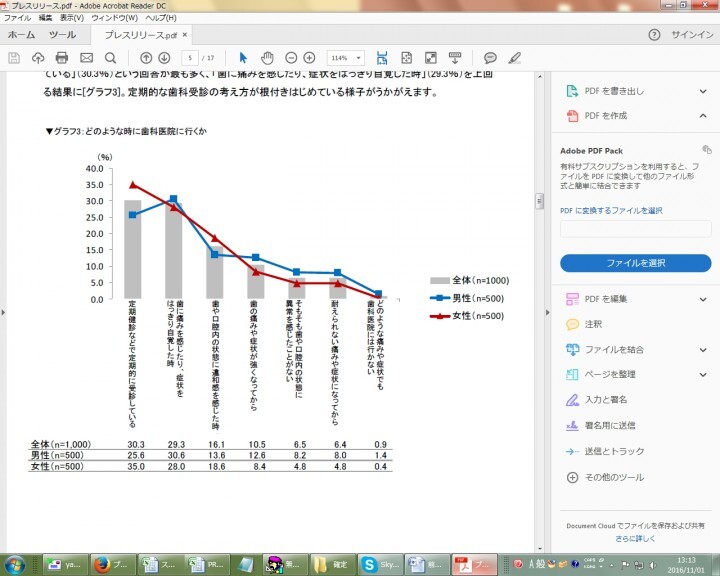
Task: Expand the PDFを編集 section
Action: coord(704,299)
